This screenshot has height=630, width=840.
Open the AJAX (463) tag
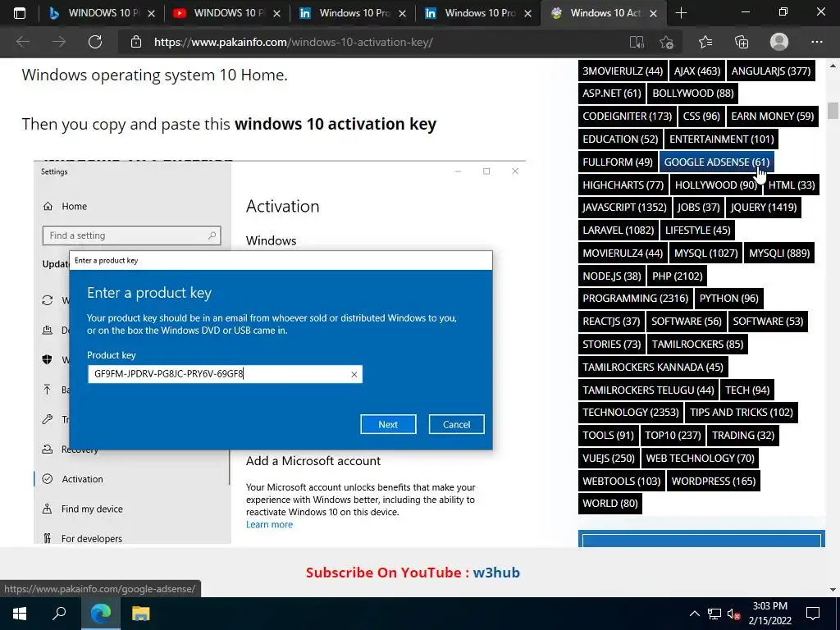click(x=697, y=71)
